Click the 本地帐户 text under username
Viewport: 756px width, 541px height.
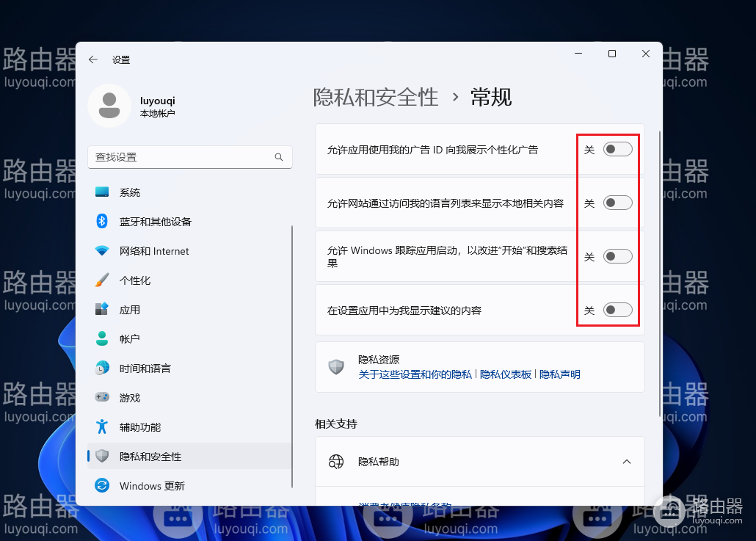tap(158, 113)
